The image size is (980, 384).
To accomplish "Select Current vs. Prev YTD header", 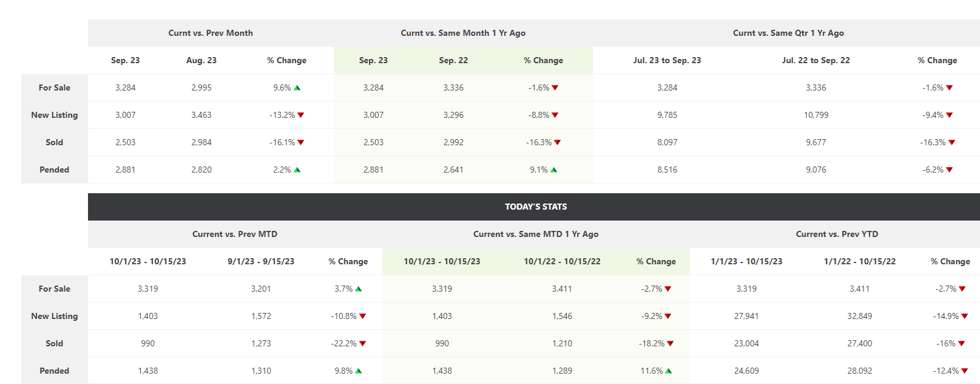I will coord(837,234).
